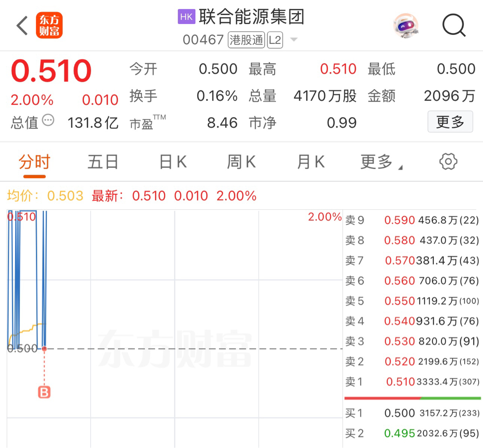Image resolution: width=483 pixels, height=448 pixels.
Task: Select the 卖4 order row at 0.540
Action: [412, 321]
